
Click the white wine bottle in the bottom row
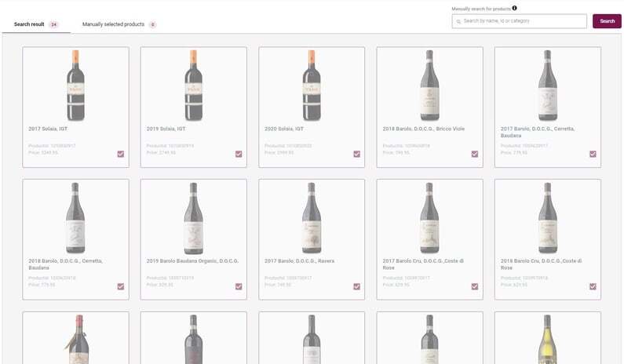pyautogui.click(x=547, y=339)
